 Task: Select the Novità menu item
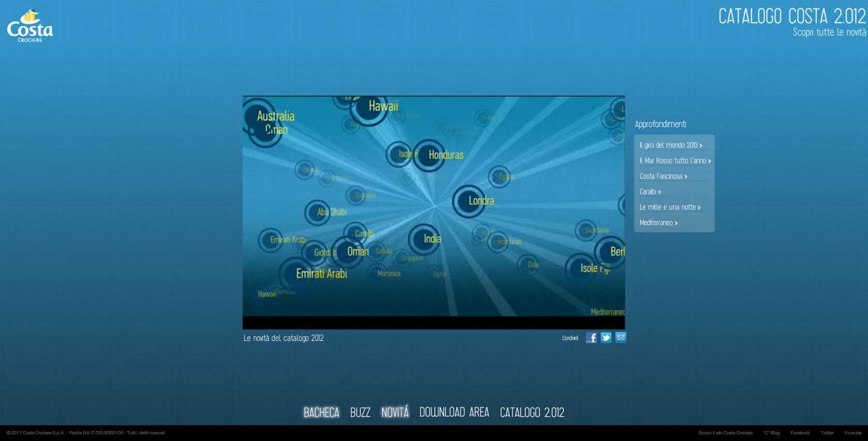coord(395,412)
